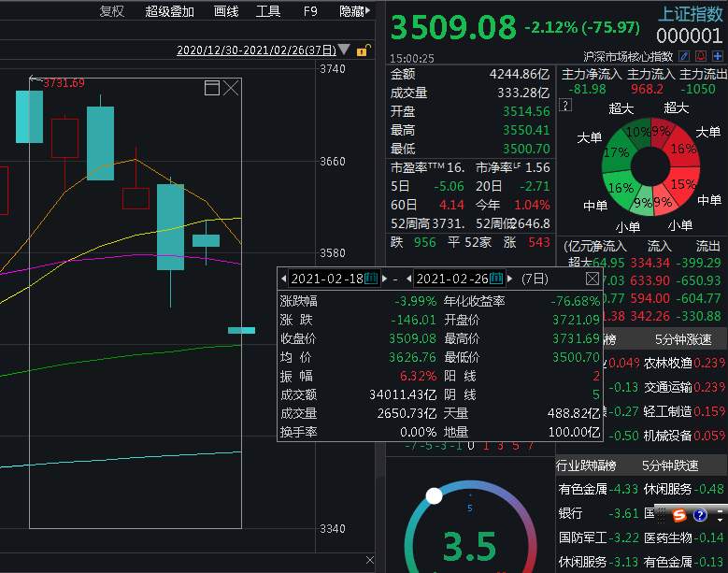Close the interval statistics popup
Screen dimensions: 728x573
coord(592,279)
